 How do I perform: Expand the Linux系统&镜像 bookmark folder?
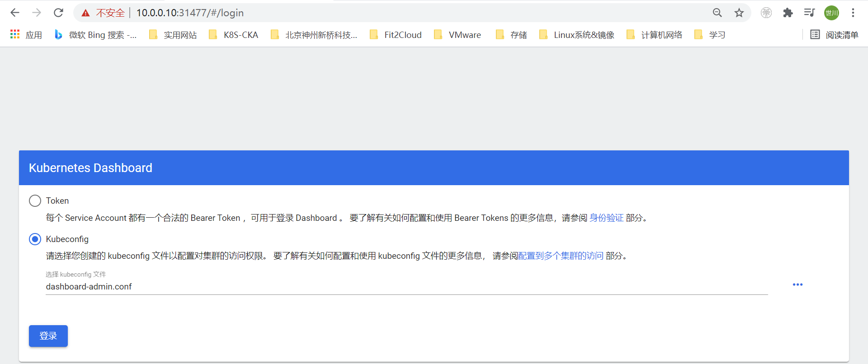pyautogui.click(x=577, y=35)
